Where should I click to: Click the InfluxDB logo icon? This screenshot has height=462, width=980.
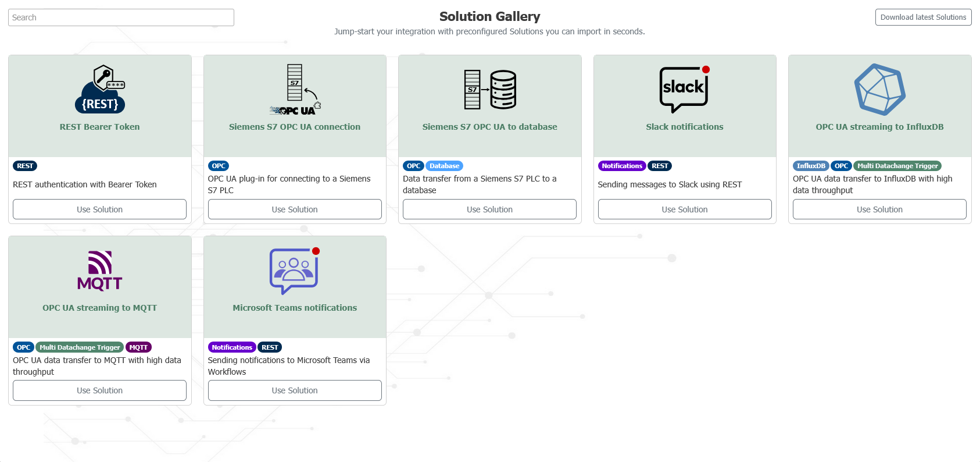pos(879,90)
